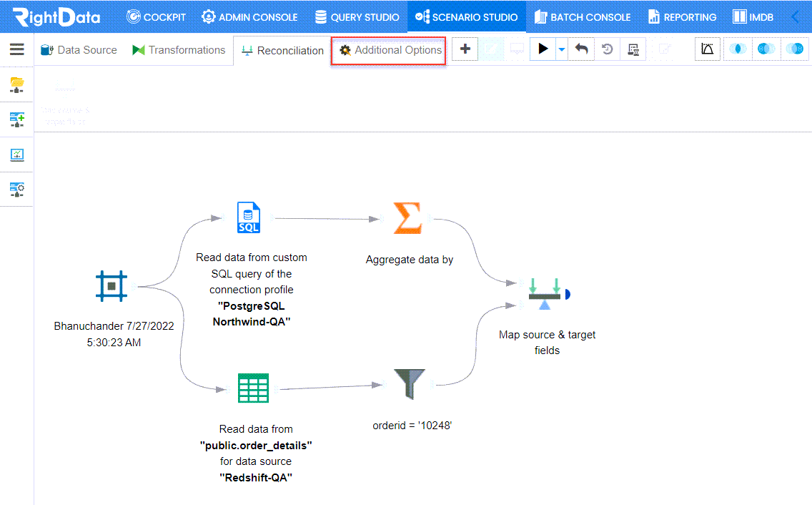This screenshot has height=505, width=812.
Task: Select the start node square icon
Action: tap(112, 285)
